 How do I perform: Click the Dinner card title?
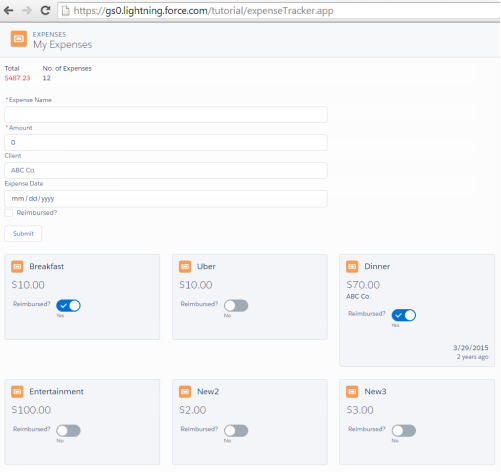coord(377,266)
